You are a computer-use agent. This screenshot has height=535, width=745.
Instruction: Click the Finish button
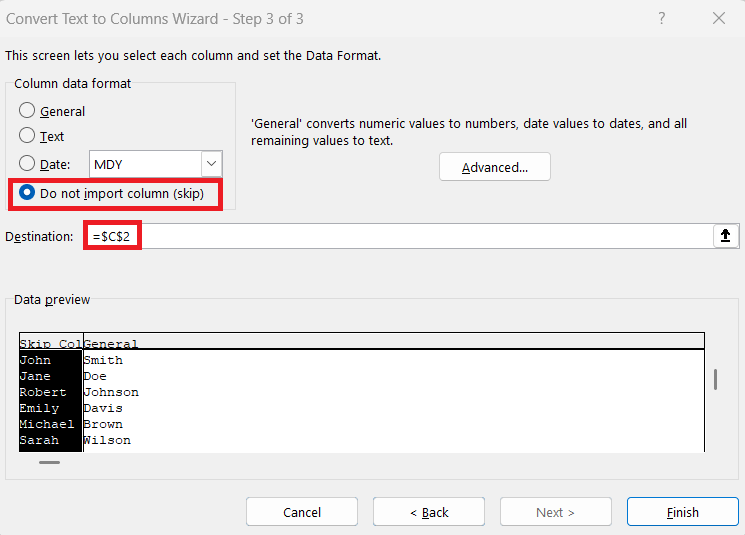tap(682, 512)
